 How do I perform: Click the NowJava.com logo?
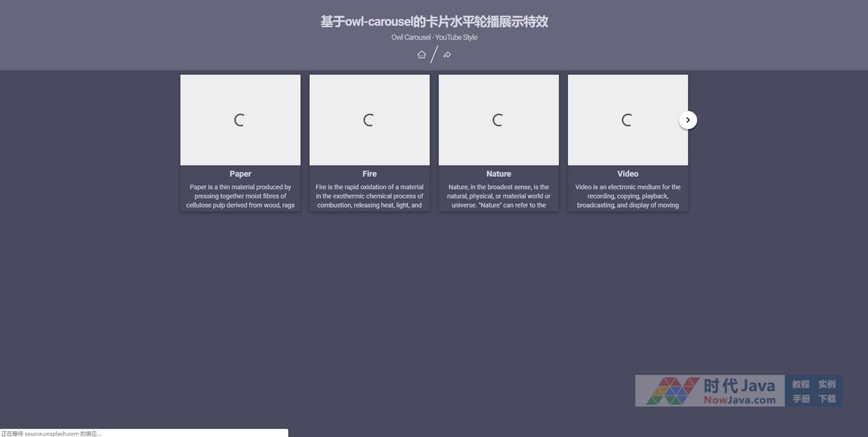[x=710, y=391]
